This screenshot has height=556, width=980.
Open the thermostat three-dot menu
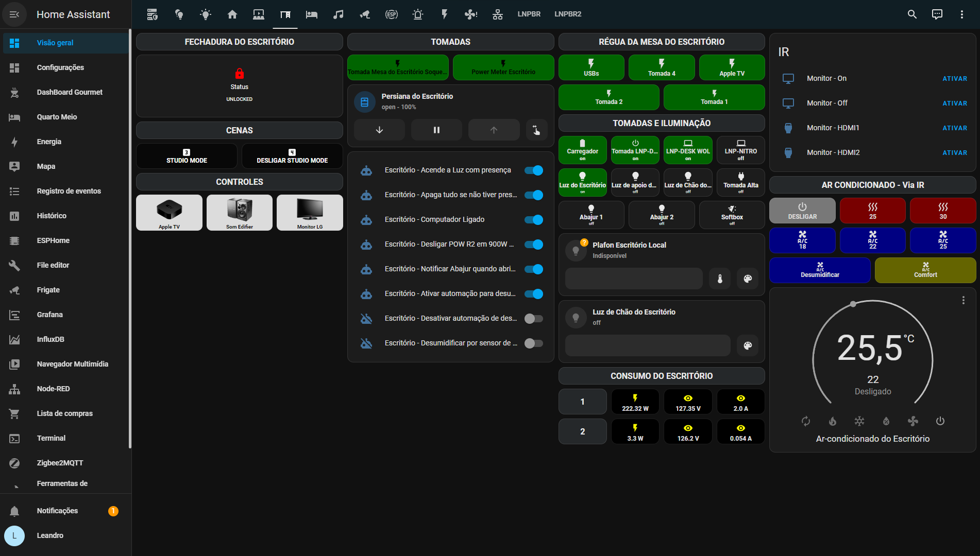pyautogui.click(x=963, y=300)
